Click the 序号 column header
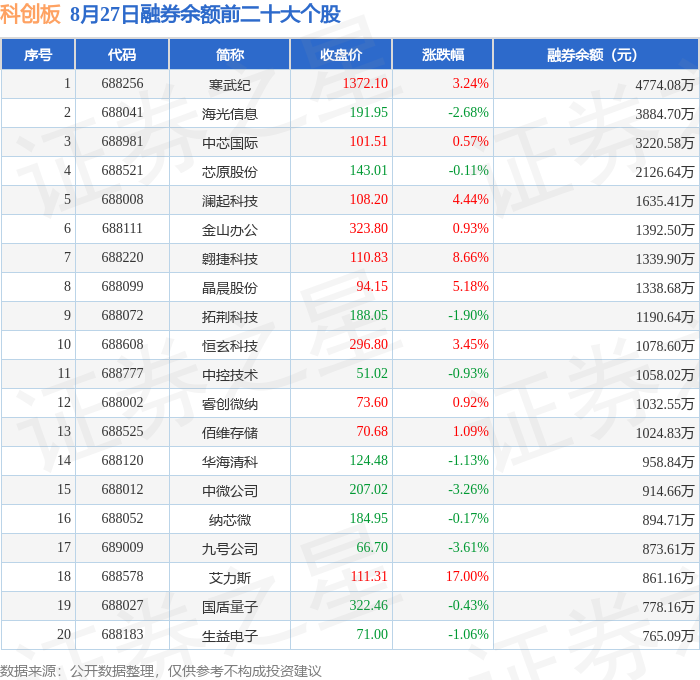700x680 pixels. pos(38,54)
